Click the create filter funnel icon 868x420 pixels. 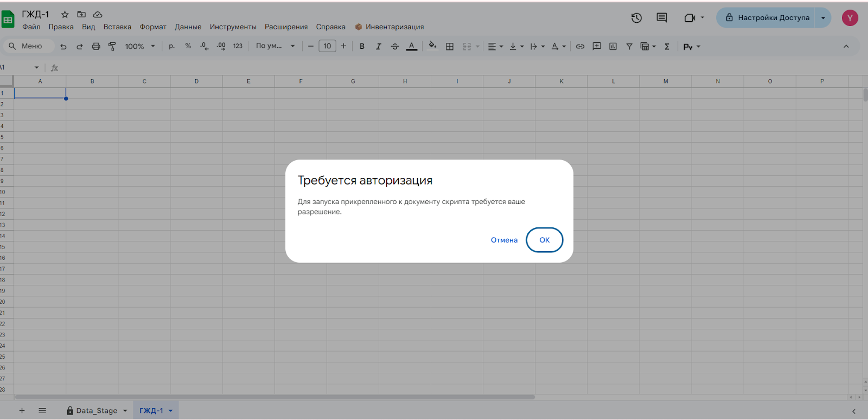click(629, 47)
